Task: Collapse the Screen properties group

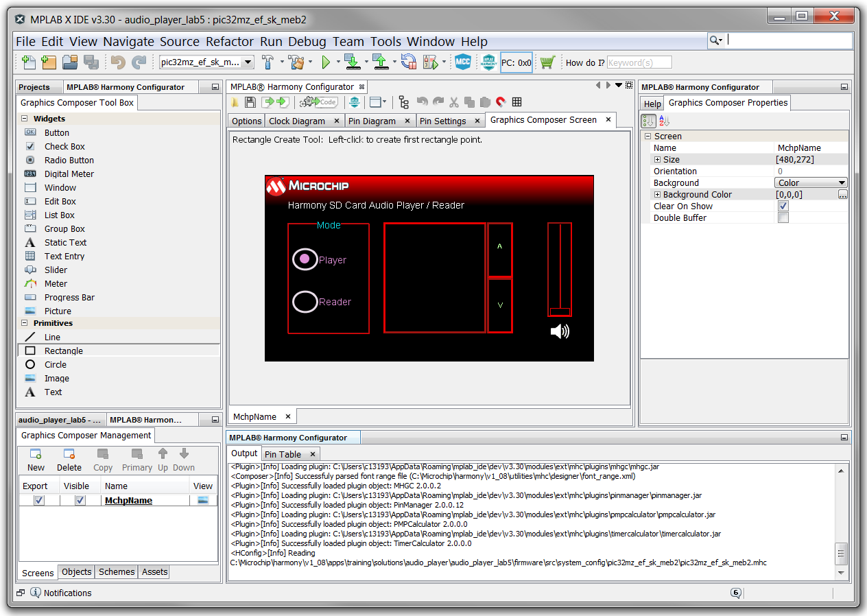Action: pyautogui.click(x=648, y=137)
